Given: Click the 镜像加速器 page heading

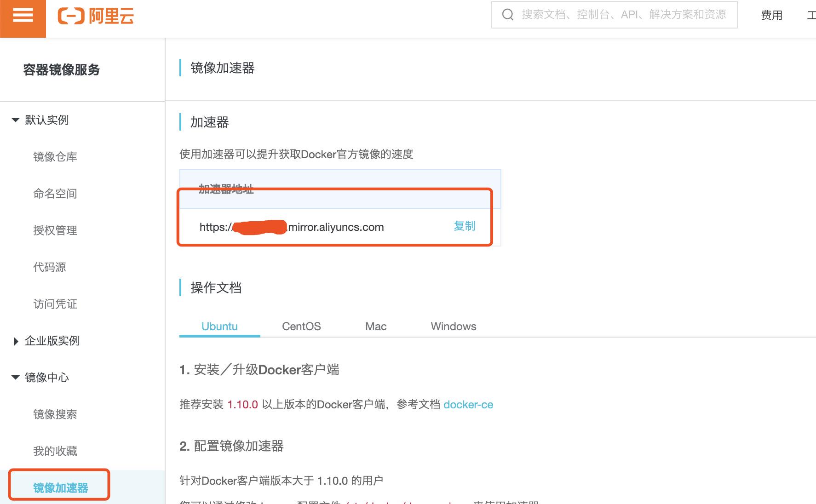Looking at the screenshot, I should [x=223, y=68].
